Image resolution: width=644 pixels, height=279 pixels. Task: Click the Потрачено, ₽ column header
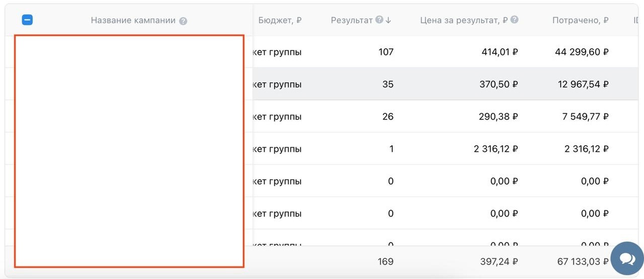580,20
